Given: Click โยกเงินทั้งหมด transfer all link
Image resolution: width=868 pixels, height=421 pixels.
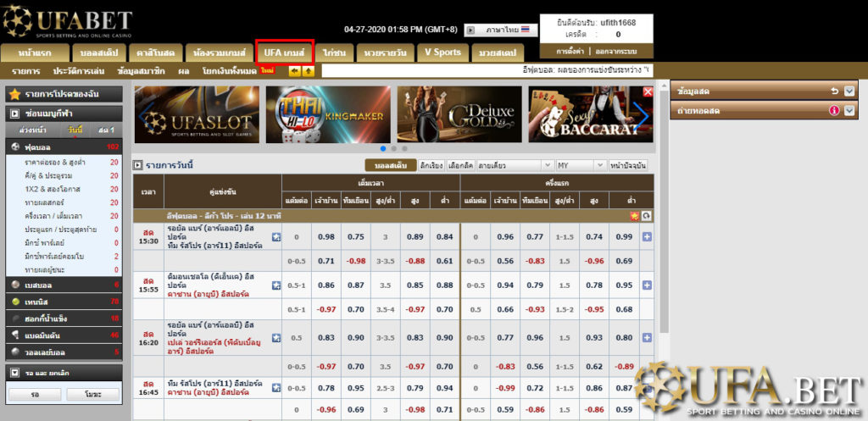Looking at the screenshot, I should point(229,71).
